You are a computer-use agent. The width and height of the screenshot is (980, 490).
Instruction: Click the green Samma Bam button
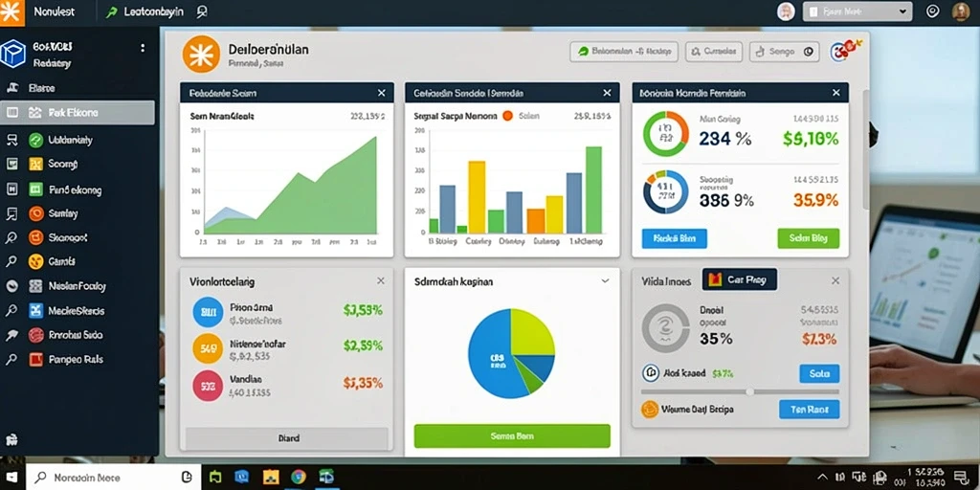pos(512,435)
